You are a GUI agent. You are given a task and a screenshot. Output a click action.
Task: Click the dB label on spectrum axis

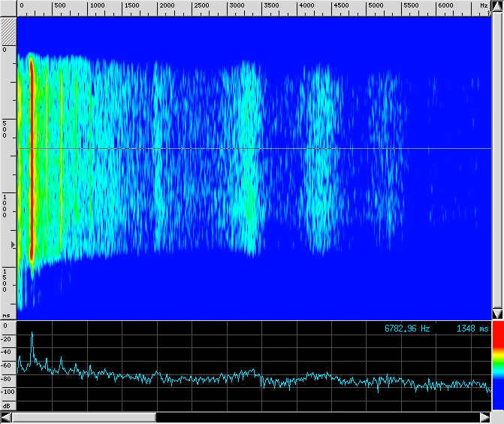click(x=7, y=405)
